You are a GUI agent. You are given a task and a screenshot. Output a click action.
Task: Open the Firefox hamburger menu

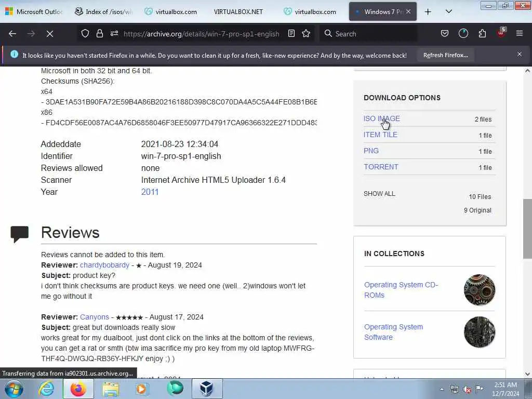tap(520, 34)
